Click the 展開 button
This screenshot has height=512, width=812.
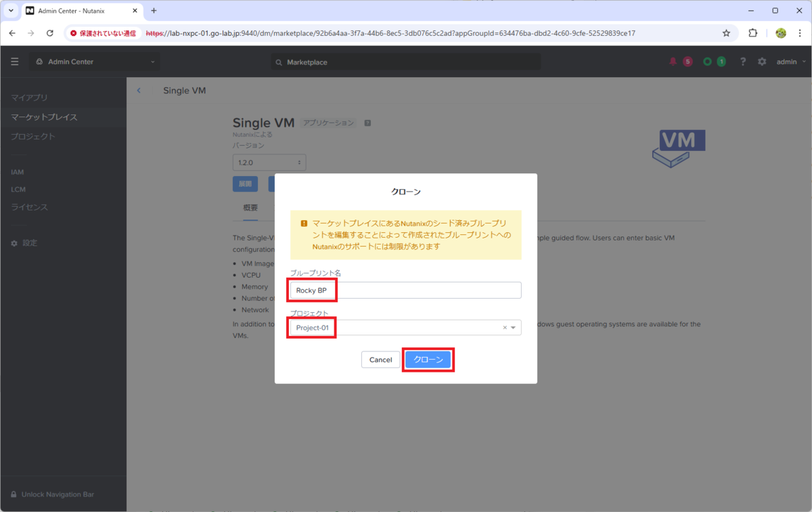pyautogui.click(x=245, y=184)
